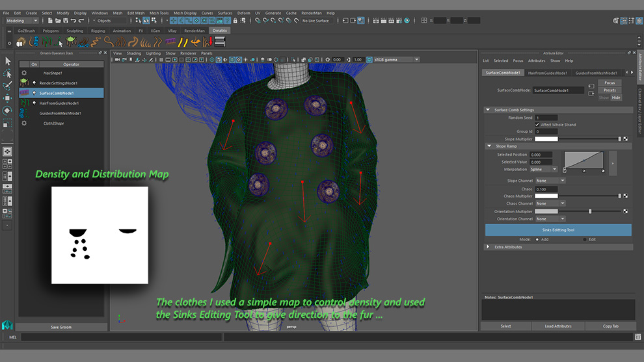
Task: Click the RenderSettingsNode1 operator icon
Action: point(24,83)
